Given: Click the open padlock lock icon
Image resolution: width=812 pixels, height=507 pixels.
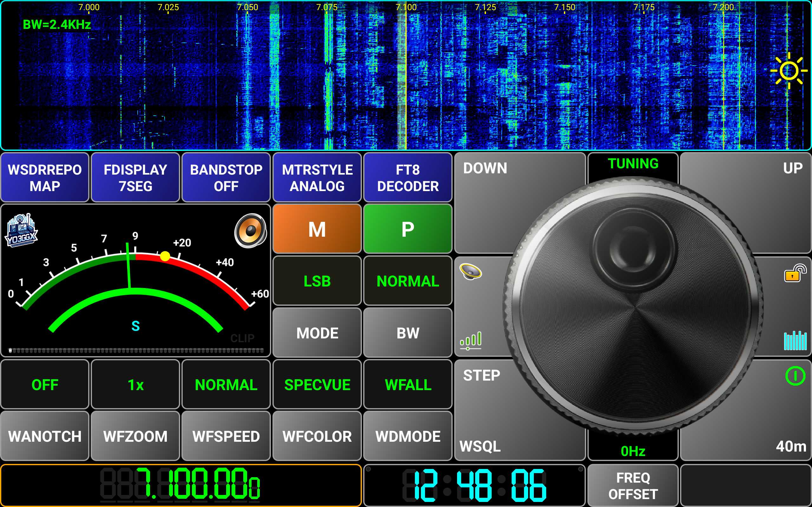Looking at the screenshot, I should [x=795, y=273].
